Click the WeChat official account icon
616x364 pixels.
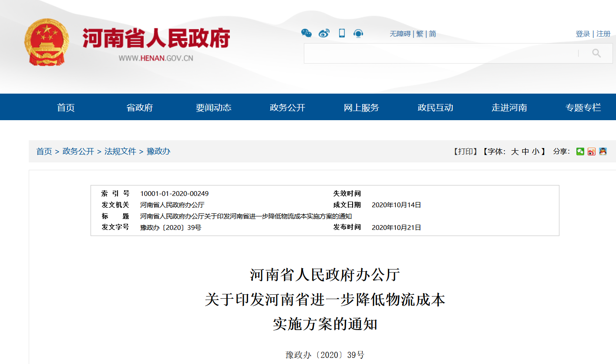pyautogui.click(x=306, y=33)
